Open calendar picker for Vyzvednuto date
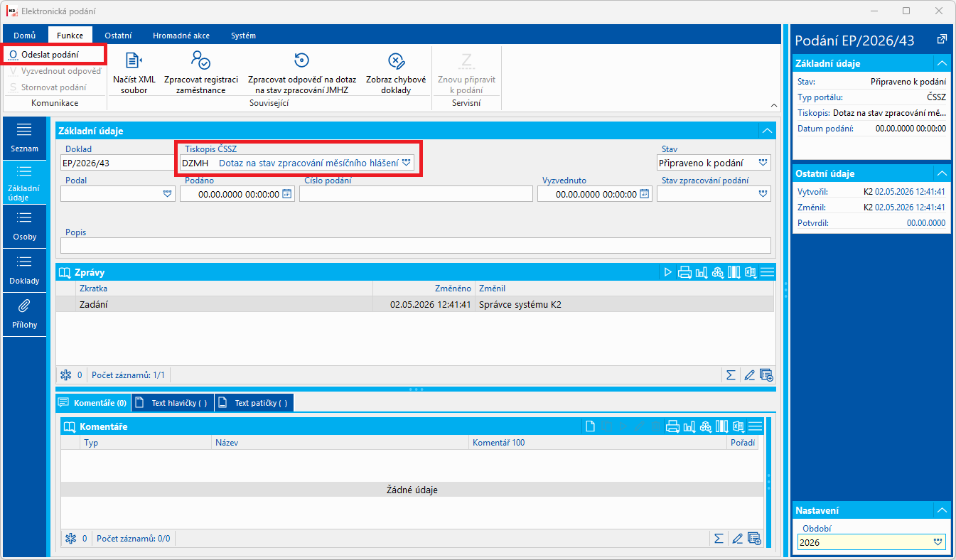 pos(644,194)
